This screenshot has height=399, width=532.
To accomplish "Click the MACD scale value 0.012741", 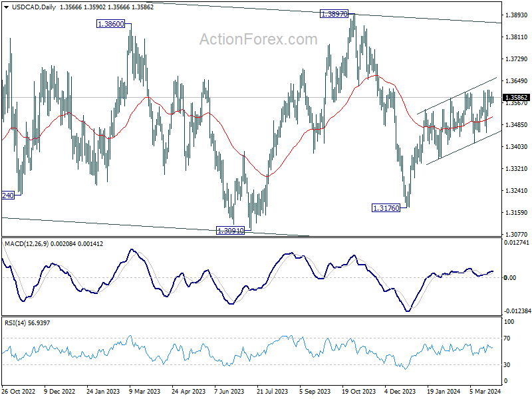I will pos(517,243).
